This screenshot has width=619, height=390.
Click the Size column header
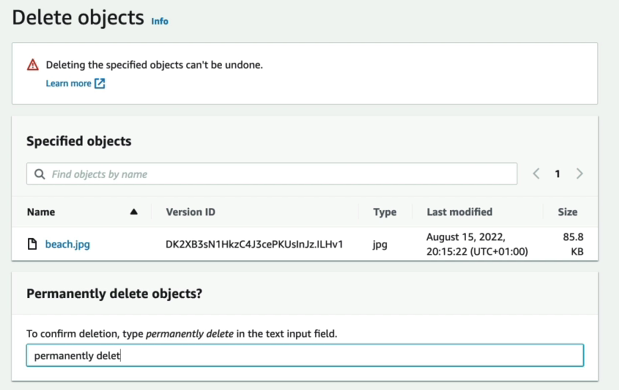(x=567, y=212)
